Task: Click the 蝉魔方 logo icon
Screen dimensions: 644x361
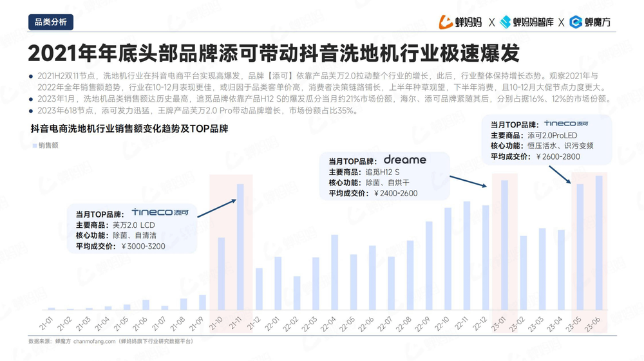Action: 576,22
